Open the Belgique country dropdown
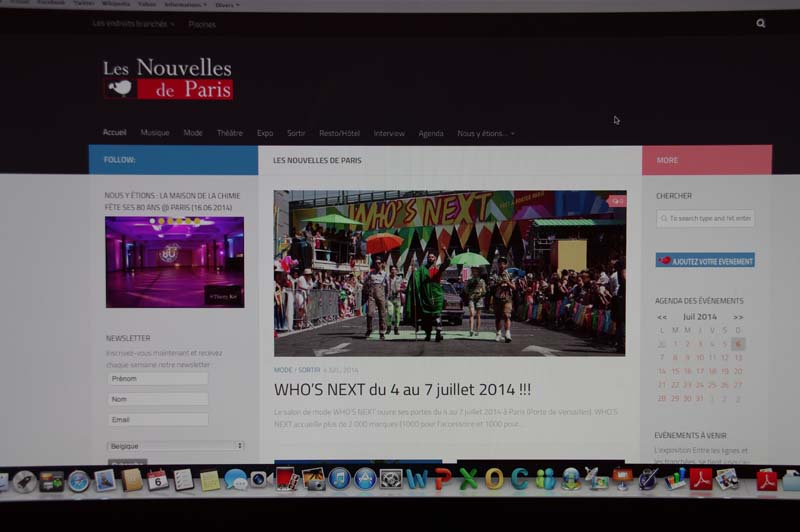Image resolution: width=800 pixels, height=532 pixels. coord(176,446)
